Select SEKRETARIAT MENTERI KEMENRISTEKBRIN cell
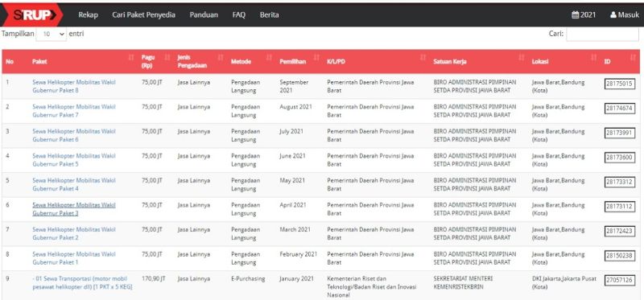The image size is (644, 300). click(x=464, y=283)
